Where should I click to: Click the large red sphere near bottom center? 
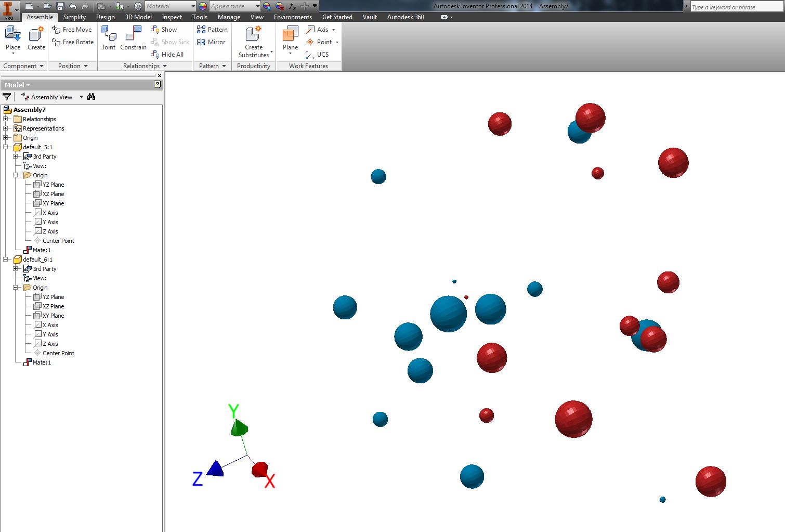[573, 419]
